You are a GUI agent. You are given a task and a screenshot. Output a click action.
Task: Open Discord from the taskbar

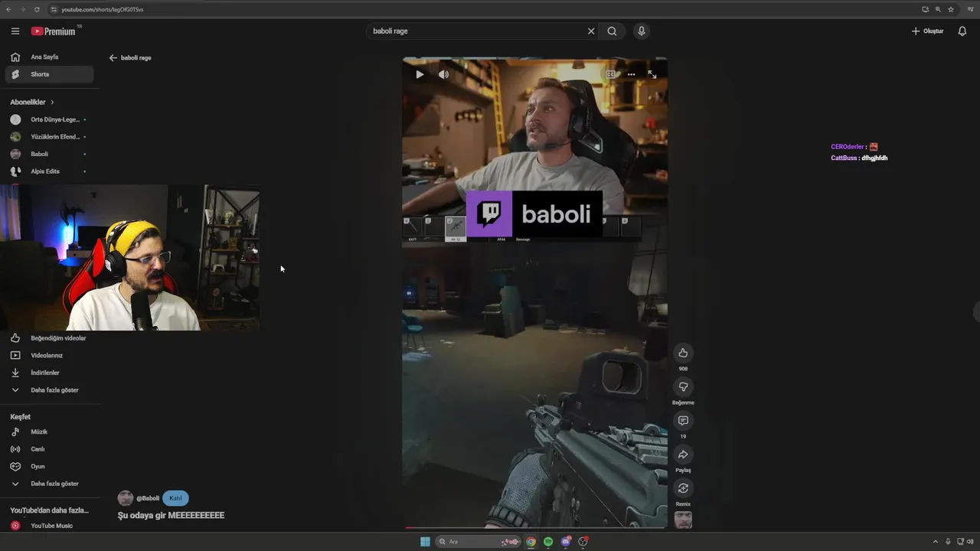coord(566,542)
